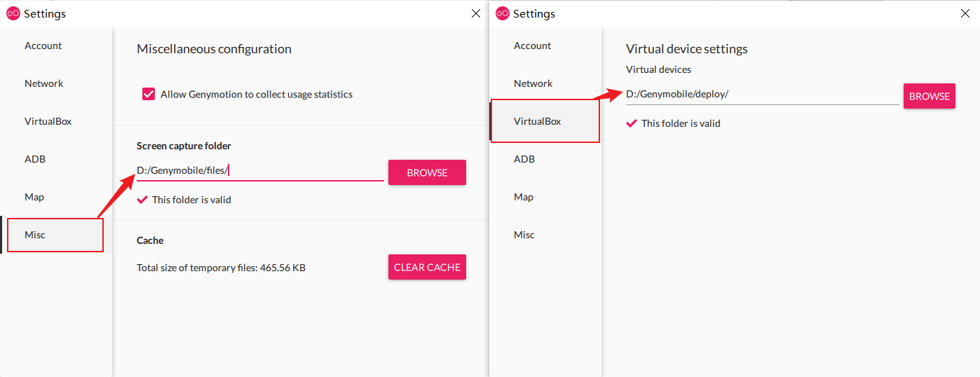Browse for the virtual devices folder
This screenshot has height=377, width=980.
(929, 96)
